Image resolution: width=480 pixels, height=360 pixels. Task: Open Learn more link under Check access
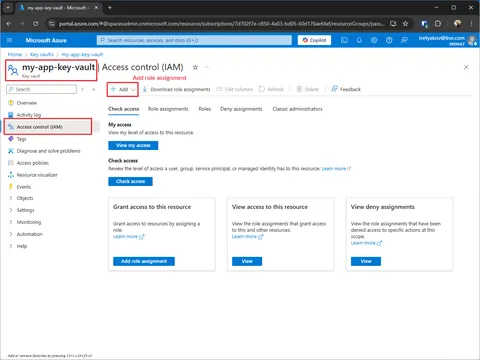pos(336,169)
